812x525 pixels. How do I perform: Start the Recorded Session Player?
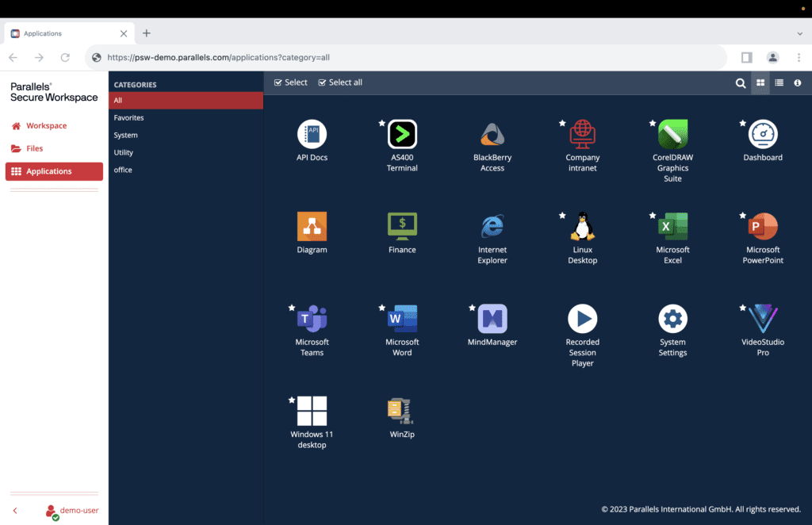pyautogui.click(x=582, y=319)
